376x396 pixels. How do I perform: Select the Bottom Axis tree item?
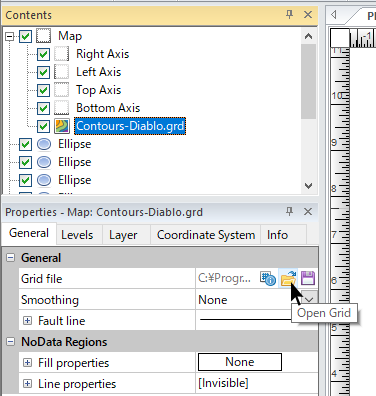tap(108, 108)
